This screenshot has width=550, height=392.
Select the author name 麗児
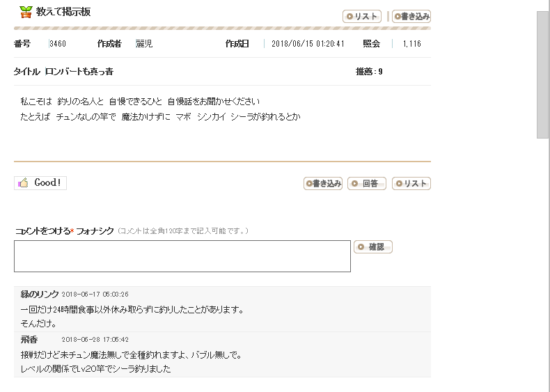[x=144, y=44]
